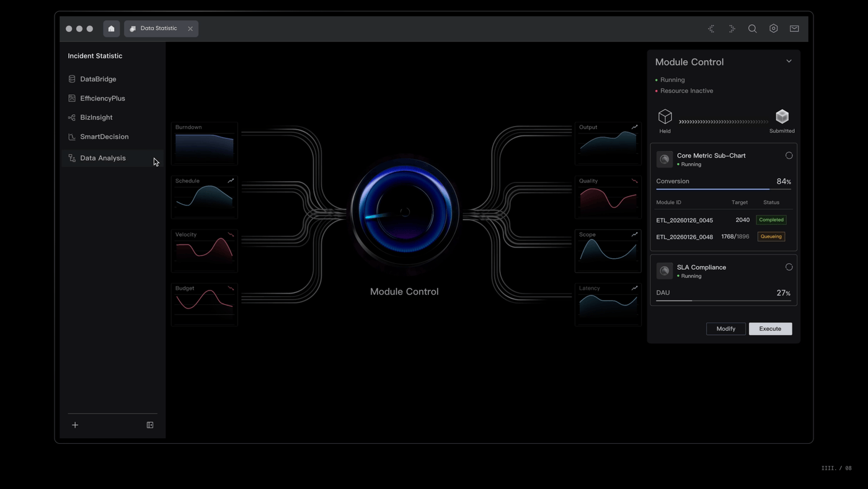
Task: Click the Module ID column header
Action: (x=668, y=202)
